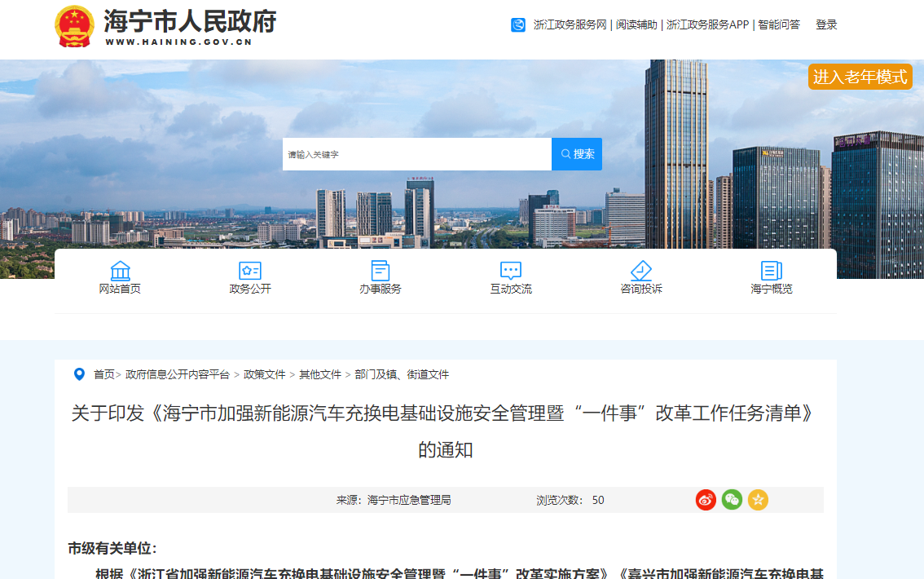Open 智能问答 smart Q&A link
Viewport: 924px width, 579px height.
[x=779, y=25]
